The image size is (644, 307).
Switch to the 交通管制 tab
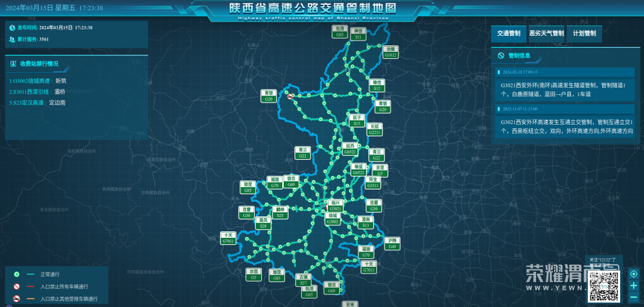[x=509, y=34]
